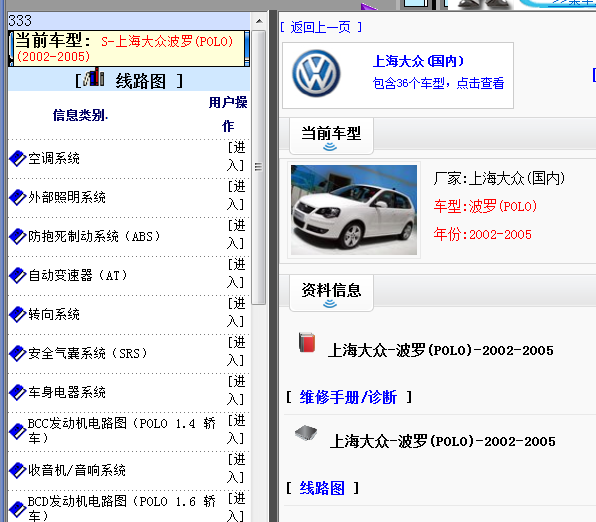This screenshot has height=522, width=596.
Task: Click blue book icon beside 空调系统
Action: point(17,159)
